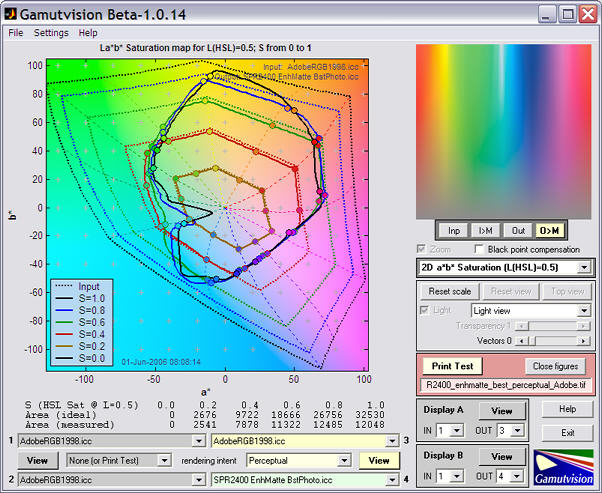Switch to the O>M display mode
602x493 pixels.
click(551, 230)
